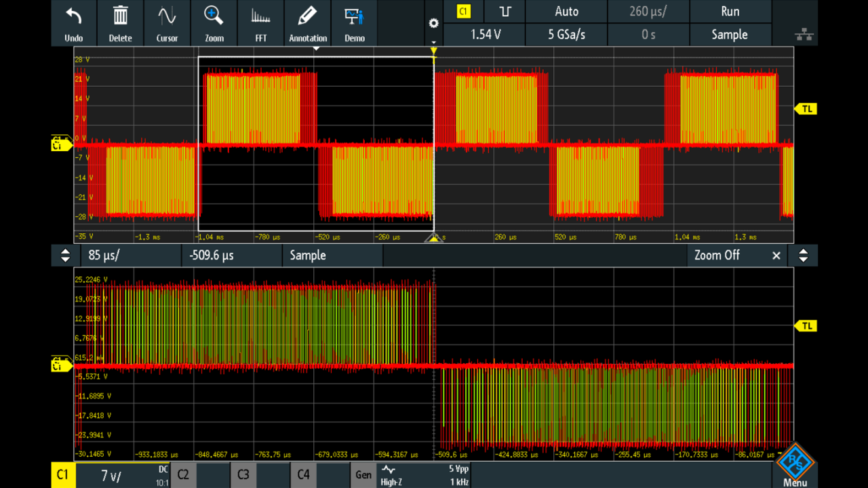Open the R&S Menu logo button
The width and height of the screenshot is (868, 488).
(x=795, y=466)
